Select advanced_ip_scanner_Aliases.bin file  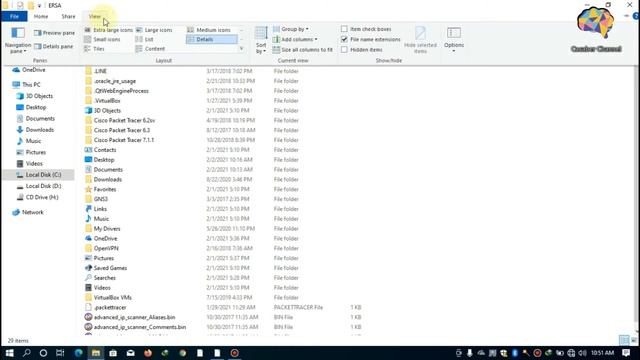tap(130, 317)
